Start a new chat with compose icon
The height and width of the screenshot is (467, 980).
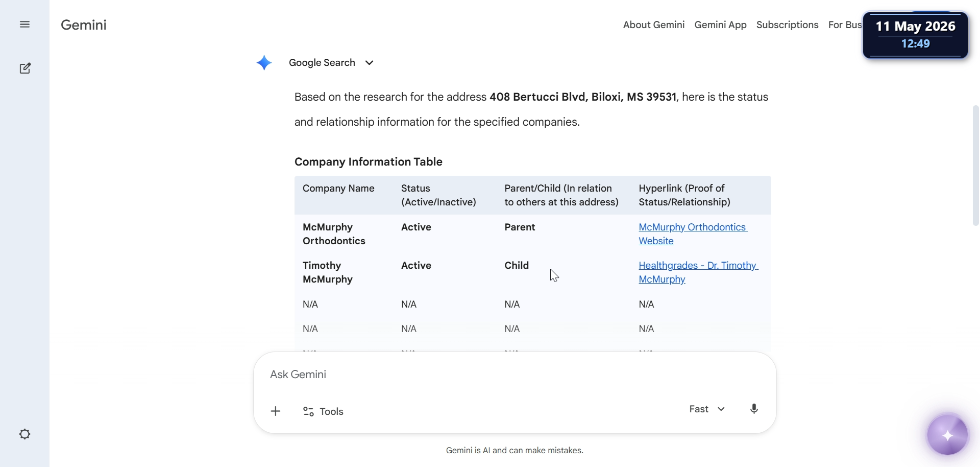tap(25, 68)
